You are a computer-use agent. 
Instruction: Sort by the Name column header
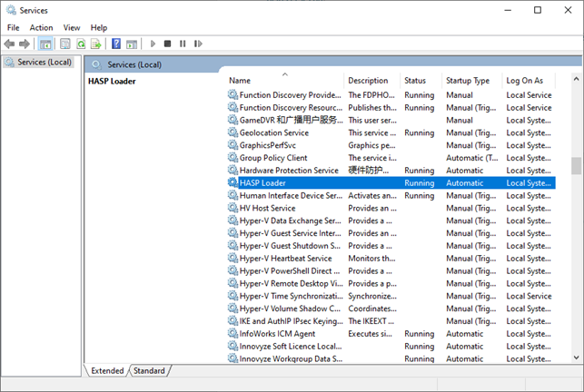[286, 81]
